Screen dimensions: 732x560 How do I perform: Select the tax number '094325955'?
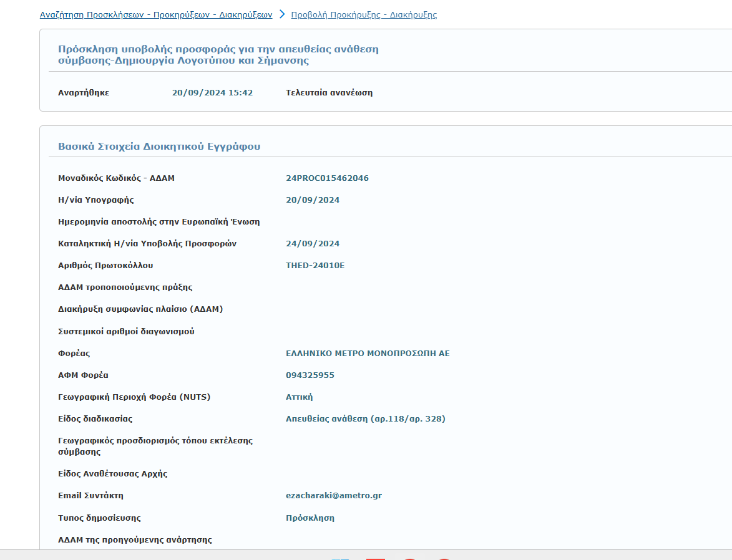310,375
